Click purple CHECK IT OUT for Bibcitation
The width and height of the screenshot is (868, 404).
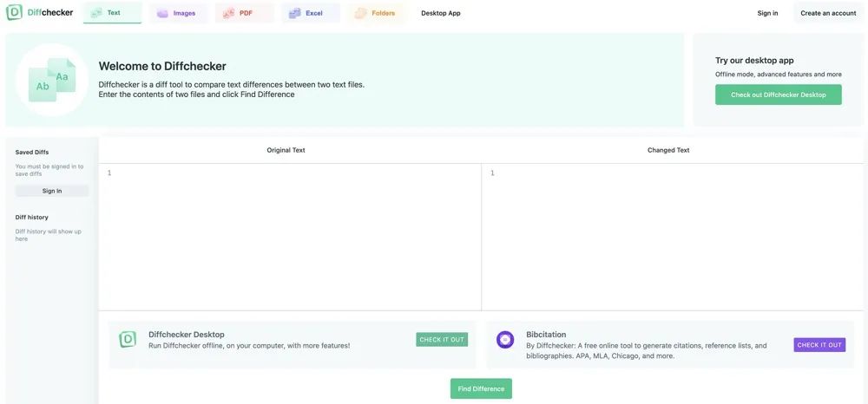coord(819,345)
